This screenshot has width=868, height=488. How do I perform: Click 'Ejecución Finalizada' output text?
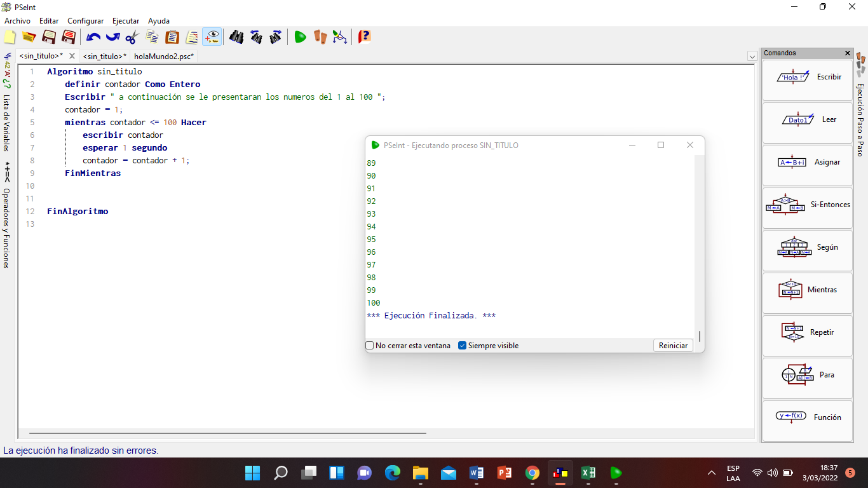click(x=431, y=316)
